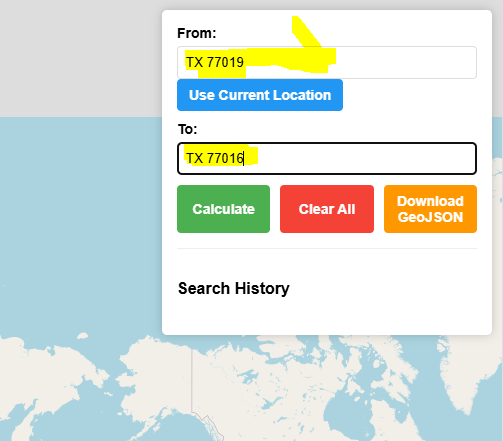Viewport: 503px width, 441px height.
Task: Click the Search History heading
Action: point(234,288)
